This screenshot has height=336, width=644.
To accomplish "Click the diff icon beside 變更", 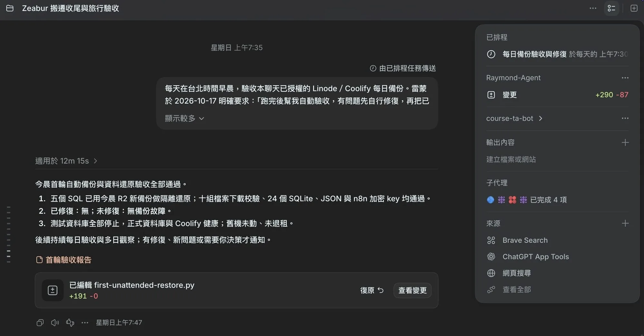I will click(491, 95).
